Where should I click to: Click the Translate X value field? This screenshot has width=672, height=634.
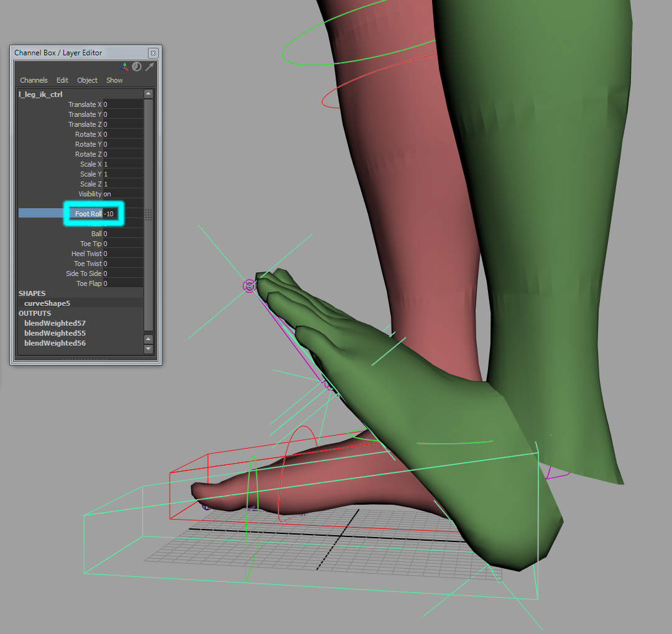coord(123,104)
